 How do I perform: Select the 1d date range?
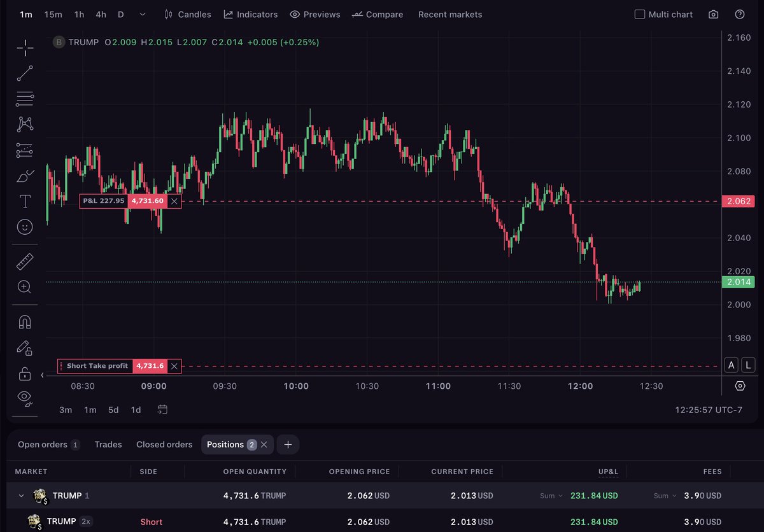point(136,410)
